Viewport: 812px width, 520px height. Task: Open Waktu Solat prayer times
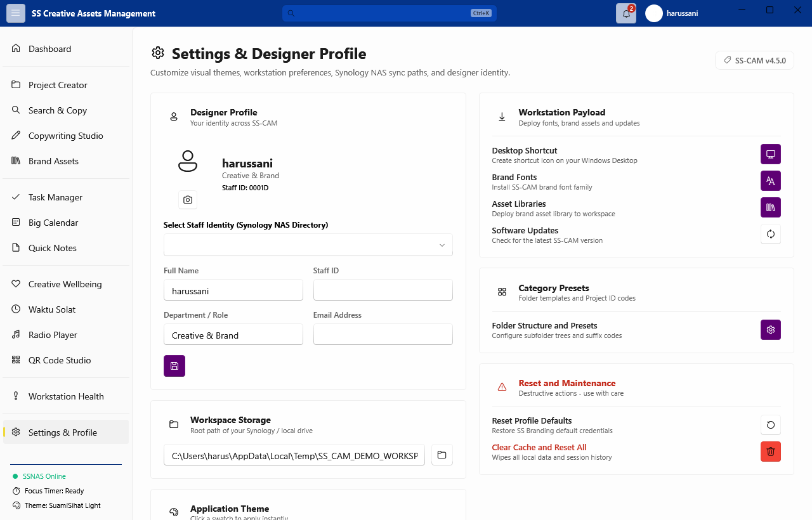coord(66,309)
